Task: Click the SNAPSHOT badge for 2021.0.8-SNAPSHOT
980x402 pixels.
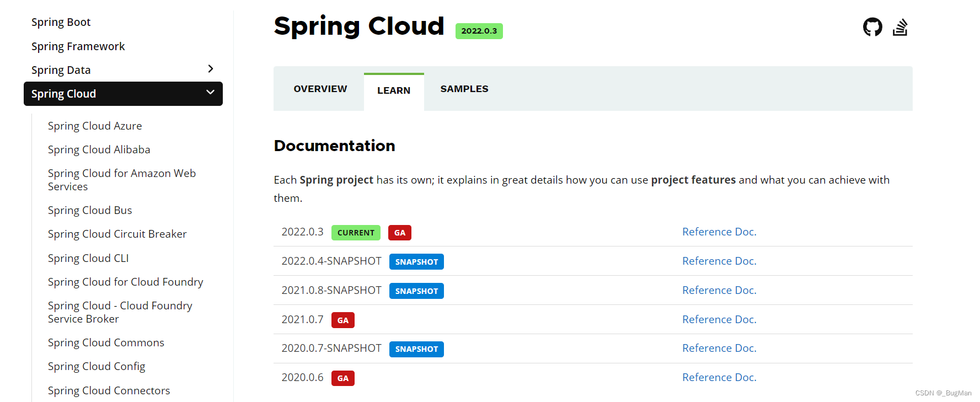Action: pos(416,291)
